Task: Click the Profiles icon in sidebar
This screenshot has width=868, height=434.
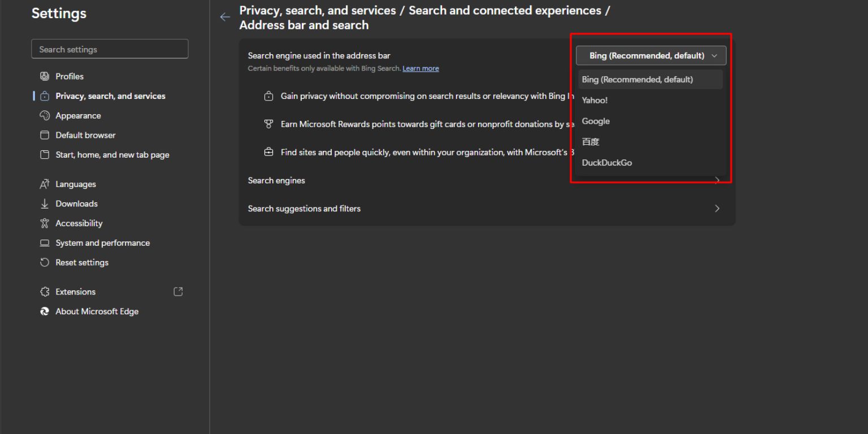Action: point(45,76)
